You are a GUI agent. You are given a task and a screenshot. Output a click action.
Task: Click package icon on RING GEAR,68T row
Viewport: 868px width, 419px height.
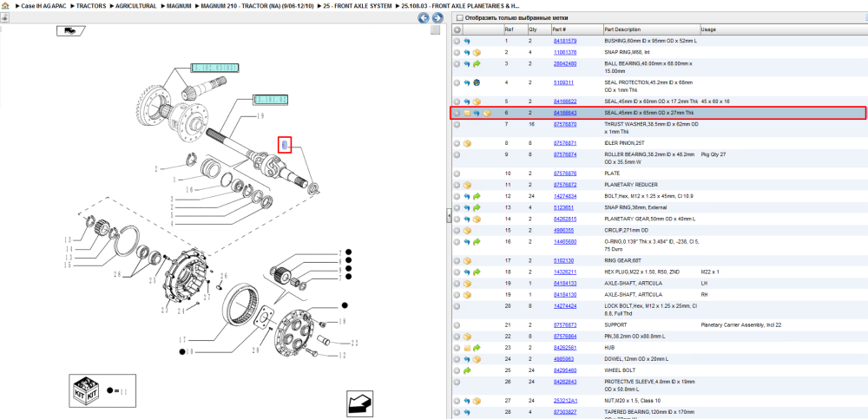(467, 261)
